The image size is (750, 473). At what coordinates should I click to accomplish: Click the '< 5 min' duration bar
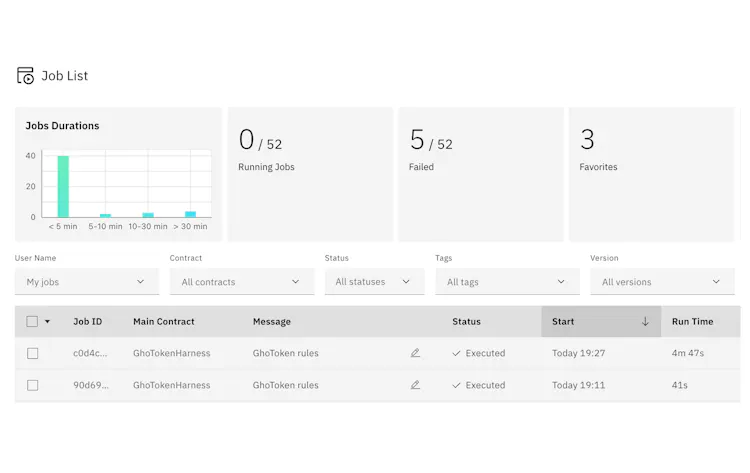pyautogui.click(x=63, y=187)
